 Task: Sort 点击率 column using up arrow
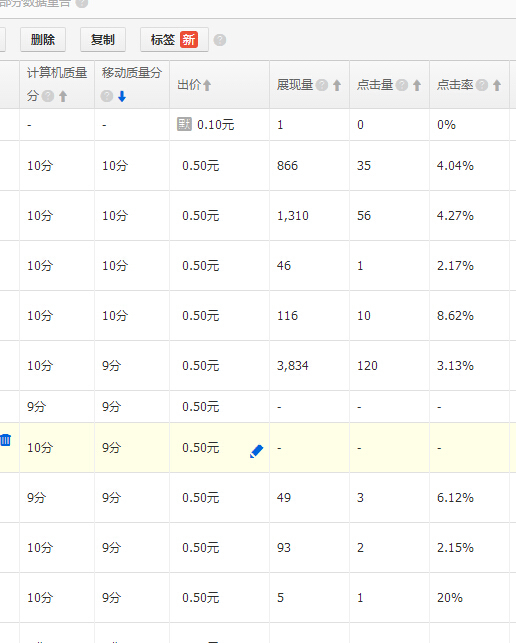[497, 85]
